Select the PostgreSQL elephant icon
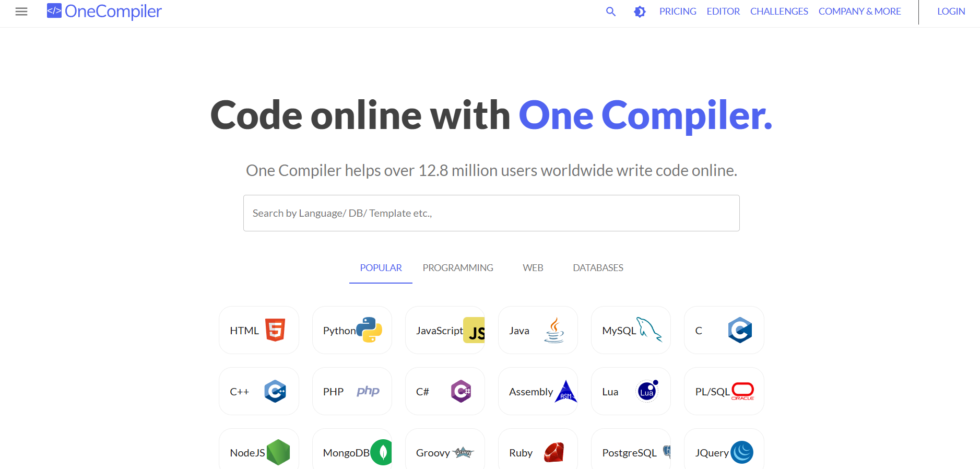The width and height of the screenshot is (980, 469). tap(667, 451)
